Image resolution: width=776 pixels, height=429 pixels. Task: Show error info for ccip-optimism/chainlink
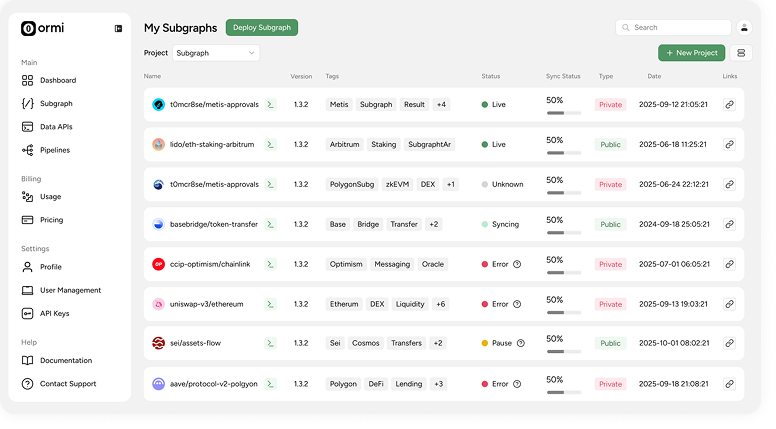pos(517,264)
